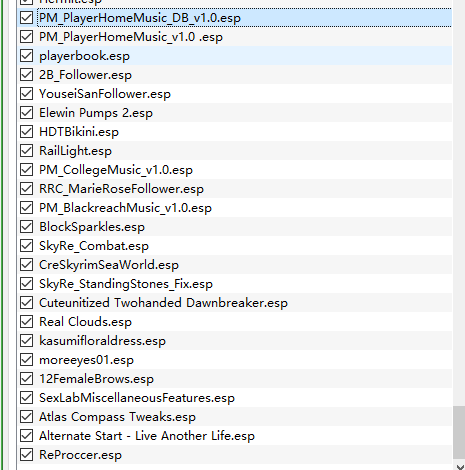This screenshot has height=470, width=465.
Task: Select Atlas Compass Tweaks.esp entry
Action: [117, 417]
